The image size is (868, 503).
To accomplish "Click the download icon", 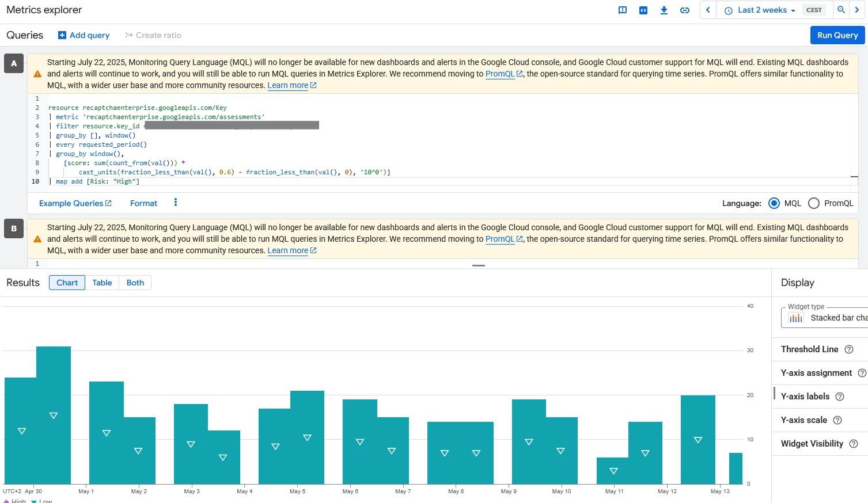I will coord(664,10).
